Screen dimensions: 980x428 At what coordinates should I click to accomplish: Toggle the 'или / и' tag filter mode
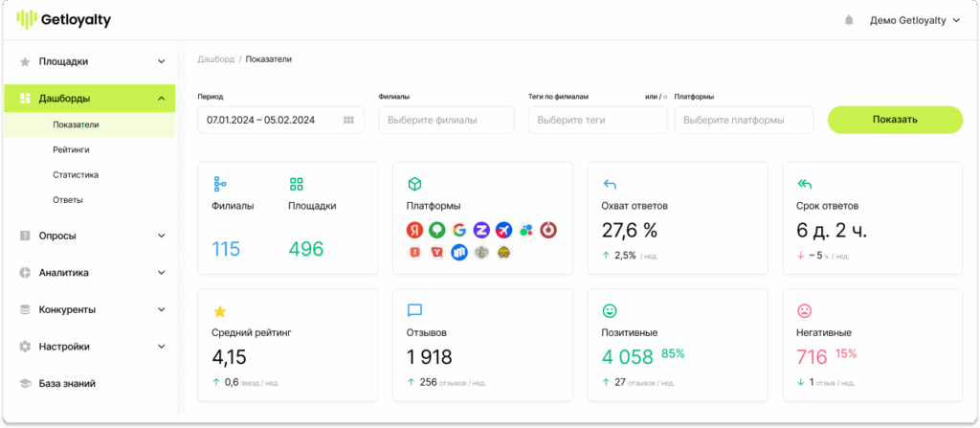[656, 97]
